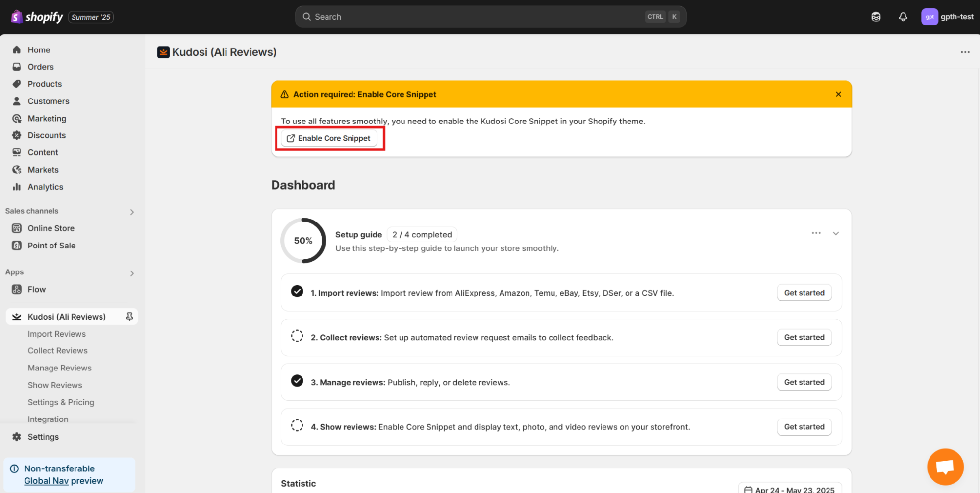This screenshot has width=980, height=493.
Task: Open the chat support bubble icon
Action: pyautogui.click(x=945, y=466)
